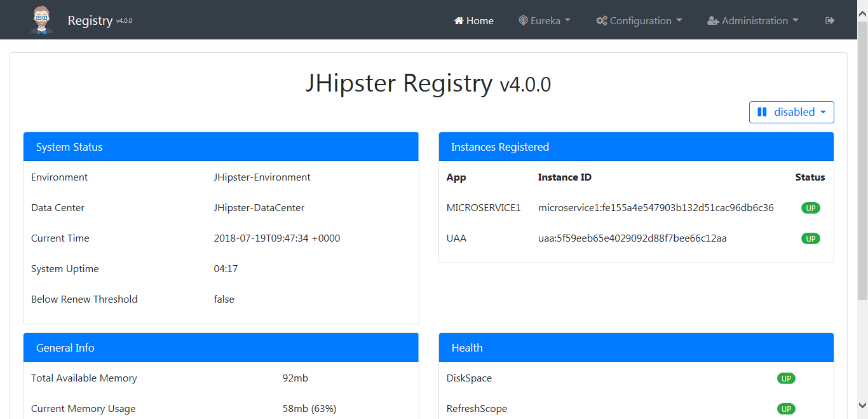Click the General Info panel header
Viewport: 868px width, 419px height.
[x=221, y=348]
